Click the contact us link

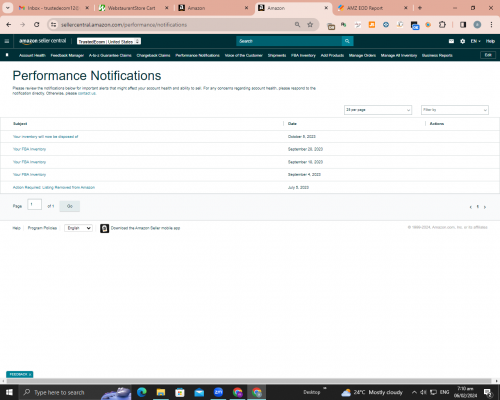[x=87, y=93]
